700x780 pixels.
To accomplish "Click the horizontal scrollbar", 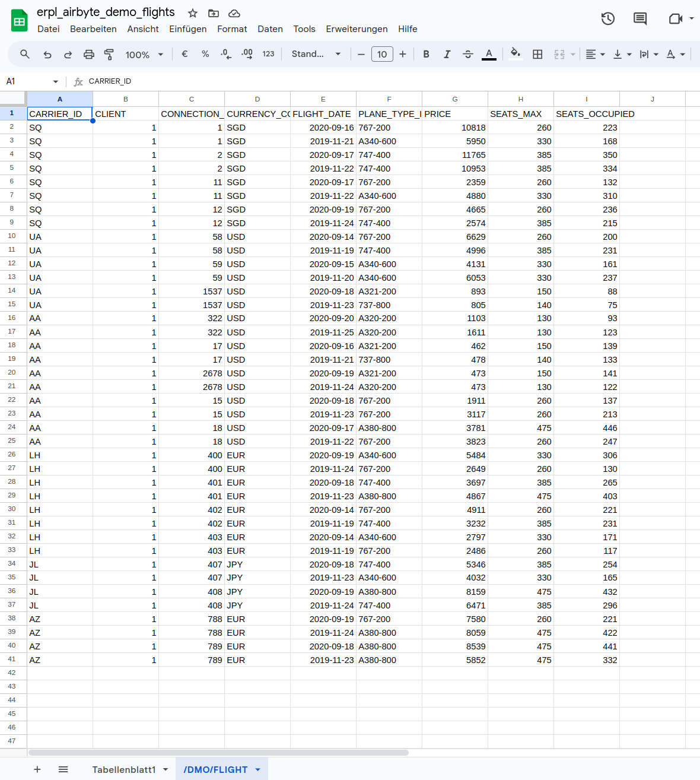I will pos(218,753).
